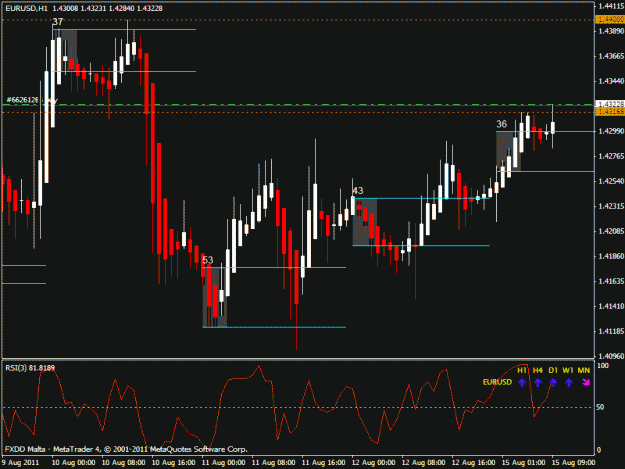Select the D1 timeframe label

[x=553, y=370]
